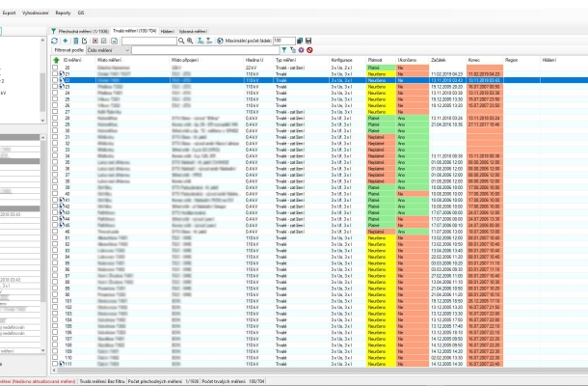The image size is (588, 386).
Task: Sort by the Začátek column header
Action: [x=439, y=59]
